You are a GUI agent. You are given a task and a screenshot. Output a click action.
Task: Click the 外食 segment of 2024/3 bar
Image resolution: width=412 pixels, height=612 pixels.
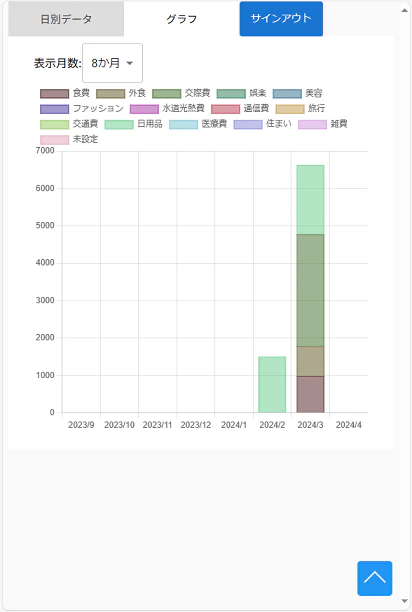pyautogui.click(x=310, y=361)
